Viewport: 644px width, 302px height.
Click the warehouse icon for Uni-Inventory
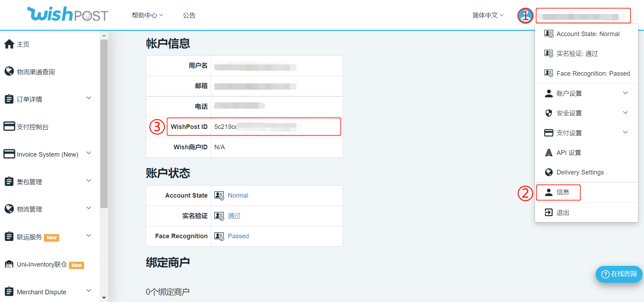9,264
